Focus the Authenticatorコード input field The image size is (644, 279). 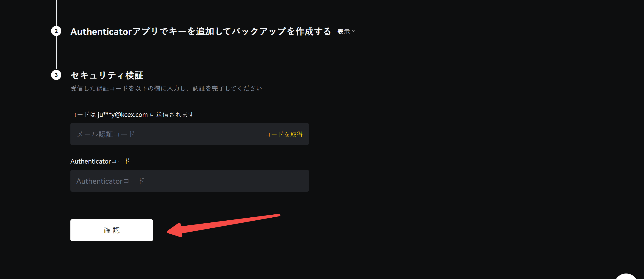click(x=189, y=181)
